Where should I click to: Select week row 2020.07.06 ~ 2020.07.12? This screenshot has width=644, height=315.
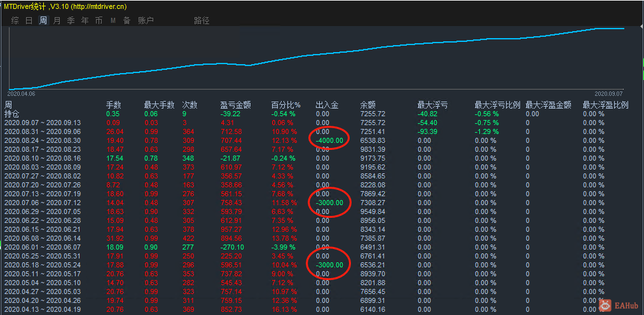pos(42,202)
